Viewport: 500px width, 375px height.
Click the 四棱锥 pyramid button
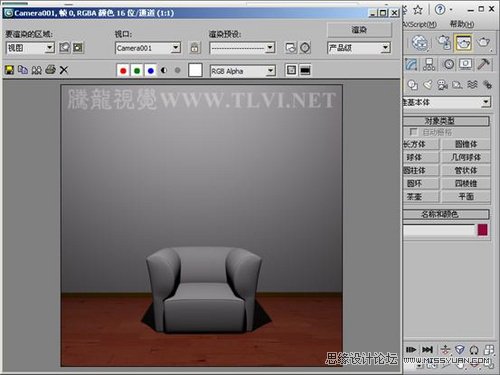pyautogui.click(x=466, y=183)
